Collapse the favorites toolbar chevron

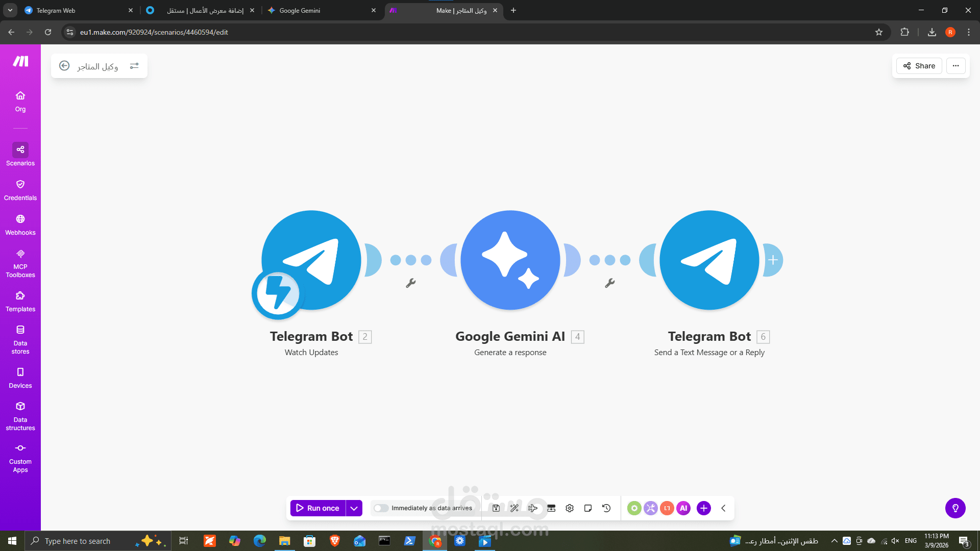click(x=723, y=508)
